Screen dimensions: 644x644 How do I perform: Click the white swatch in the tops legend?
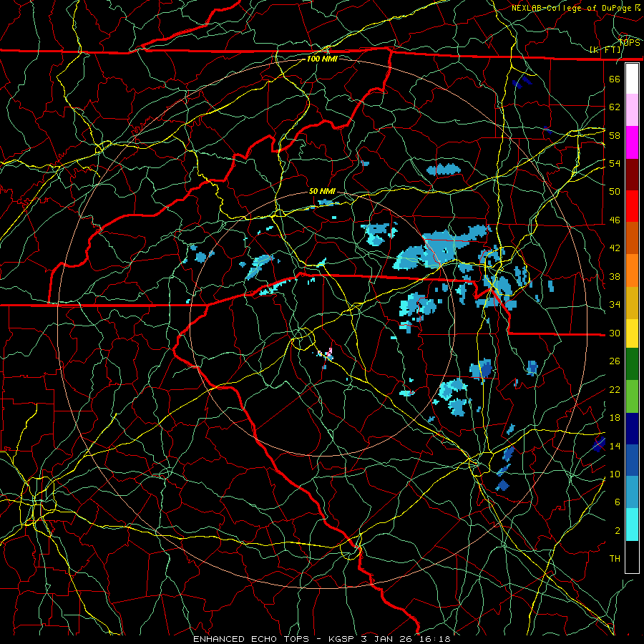(632, 79)
